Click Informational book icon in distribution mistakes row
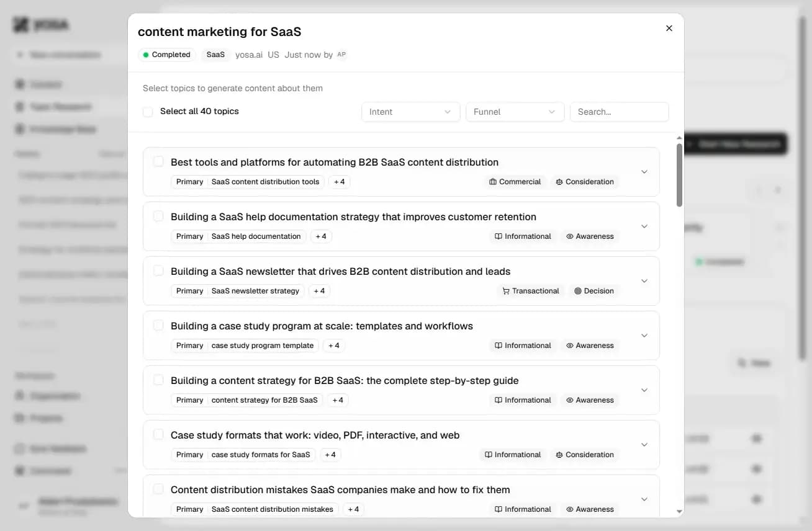The image size is (812, 531). [x=498, y=509]
